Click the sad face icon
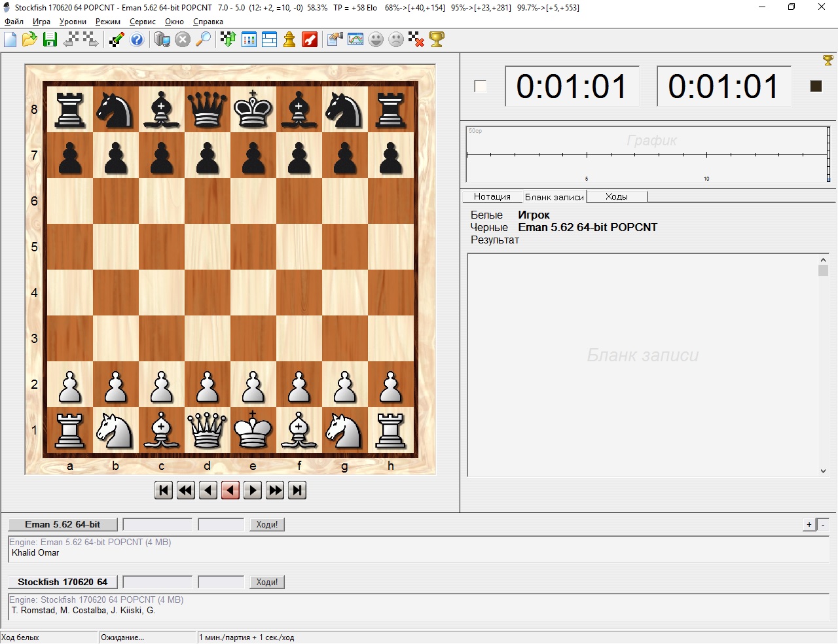This screenshot has width=838, height=644. point(396,40)
